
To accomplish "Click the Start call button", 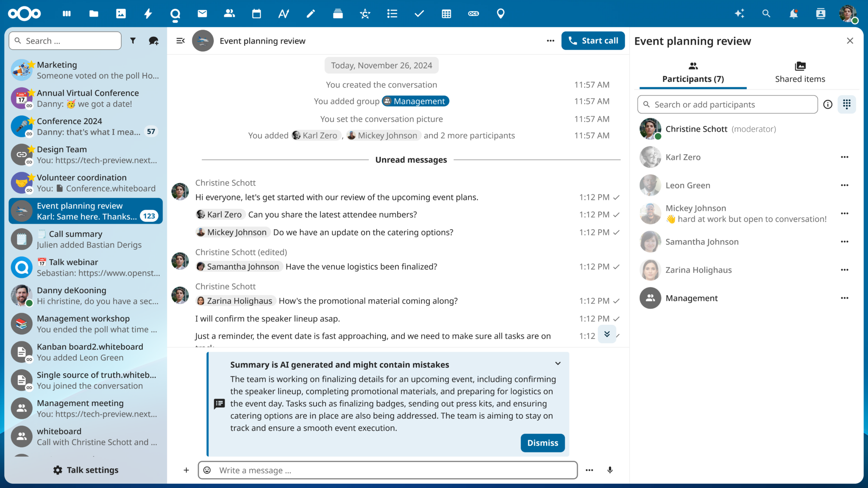I will (x=593, y=40).
